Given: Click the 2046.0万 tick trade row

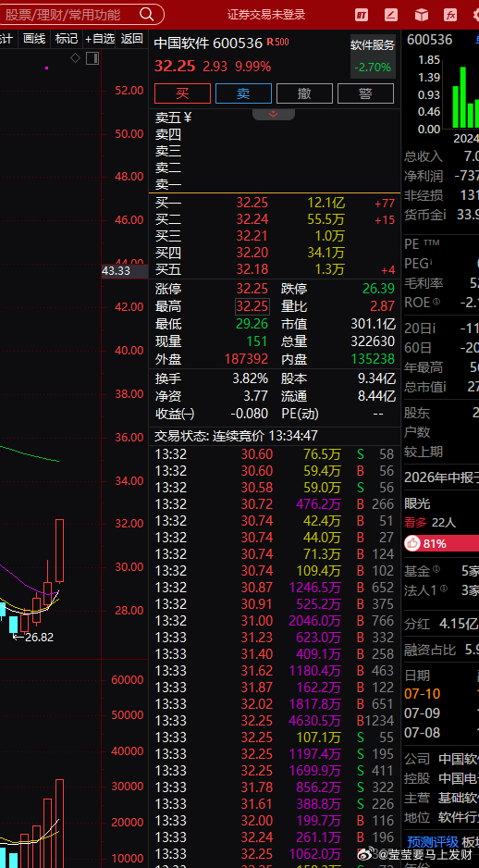Looking at the screenshot, I should click(274, 621).
